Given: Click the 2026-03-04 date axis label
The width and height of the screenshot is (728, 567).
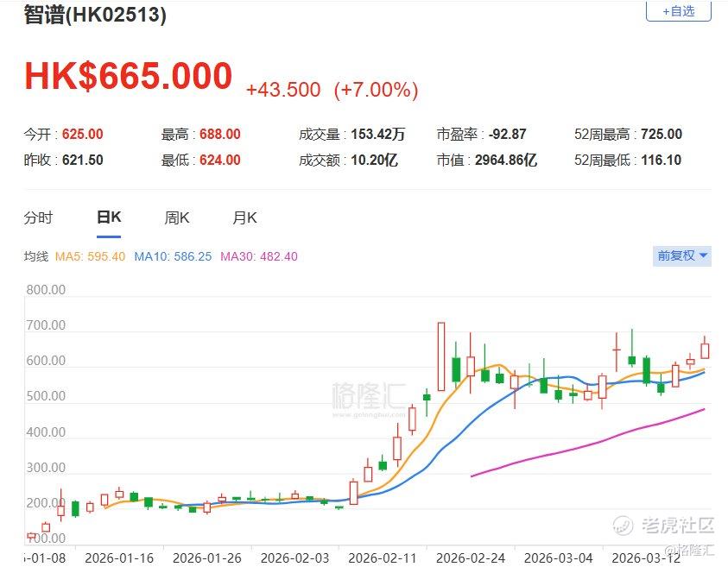Looking at the screenshot, I should (558, 558).
